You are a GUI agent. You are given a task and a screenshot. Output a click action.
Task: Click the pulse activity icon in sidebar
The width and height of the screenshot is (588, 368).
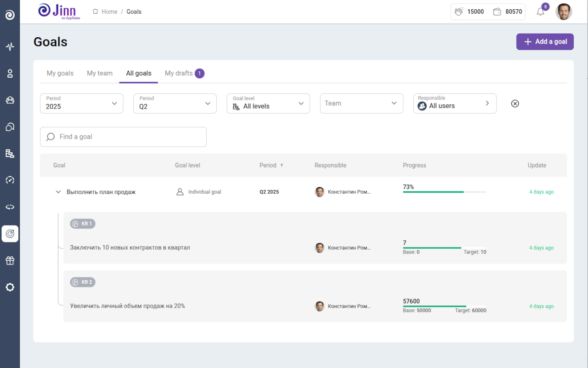(10, 46)
